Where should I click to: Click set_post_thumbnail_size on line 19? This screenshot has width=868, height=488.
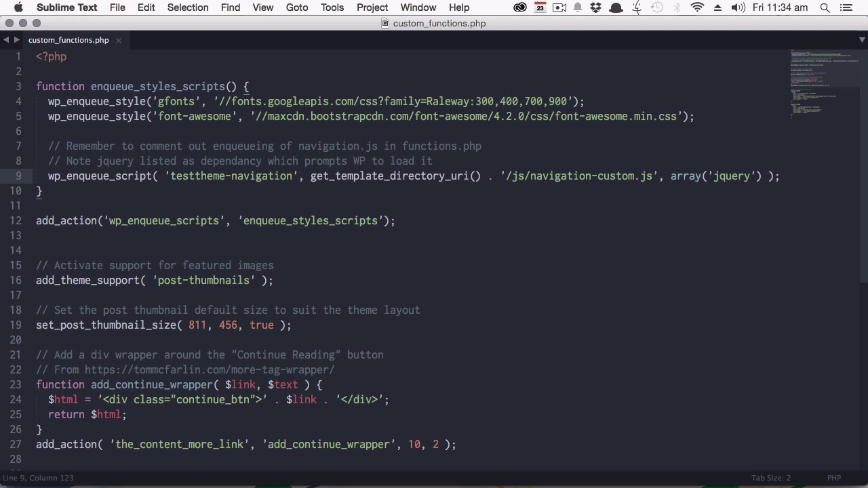(x=106, y=325)
